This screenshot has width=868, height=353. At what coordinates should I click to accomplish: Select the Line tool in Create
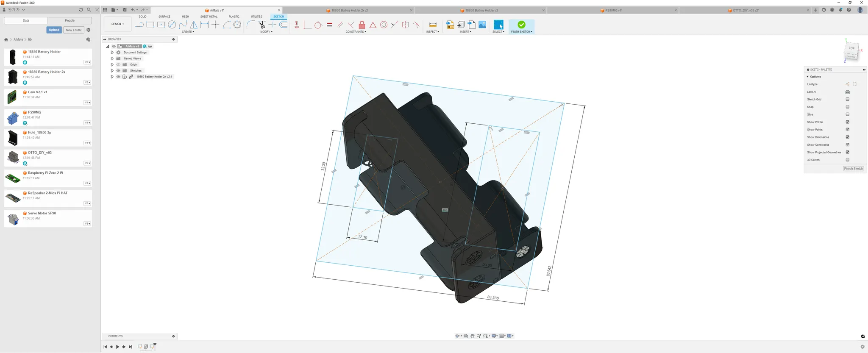[x=139, y=25]
